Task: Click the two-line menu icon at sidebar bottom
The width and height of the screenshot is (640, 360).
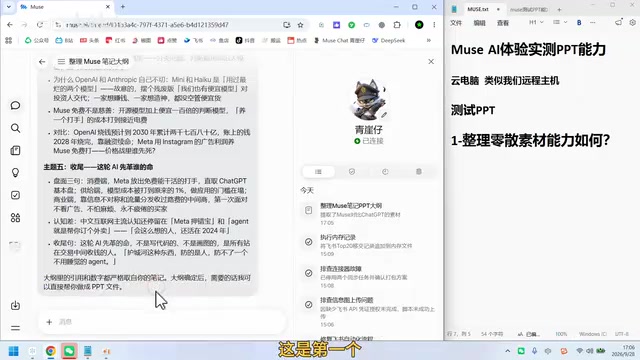Action: (16, 328)
